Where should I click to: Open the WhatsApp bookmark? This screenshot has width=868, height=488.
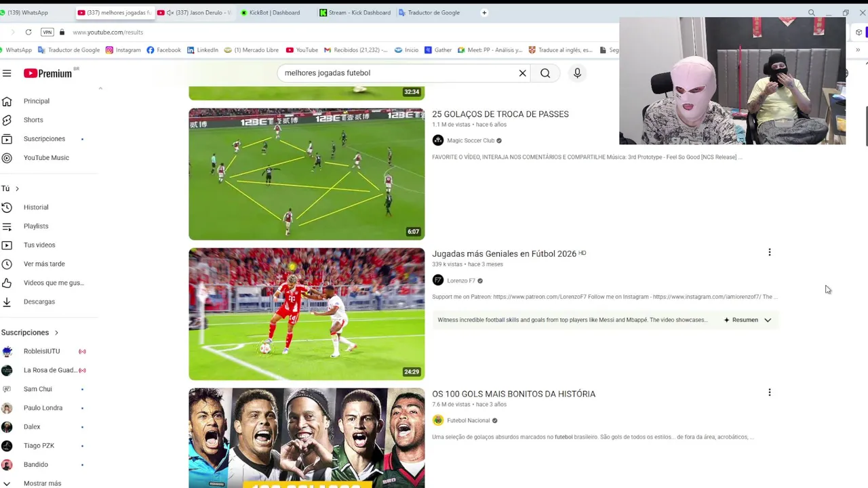click(16, 49)
